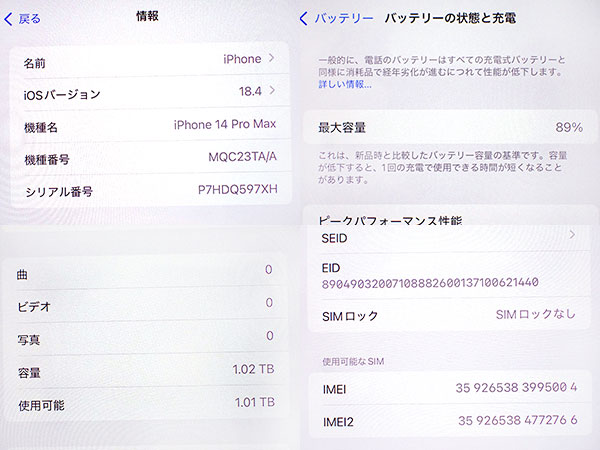Screen dimensions: 600x450
Task: Open the 名前 row chevron
Action: click(271, 58)
